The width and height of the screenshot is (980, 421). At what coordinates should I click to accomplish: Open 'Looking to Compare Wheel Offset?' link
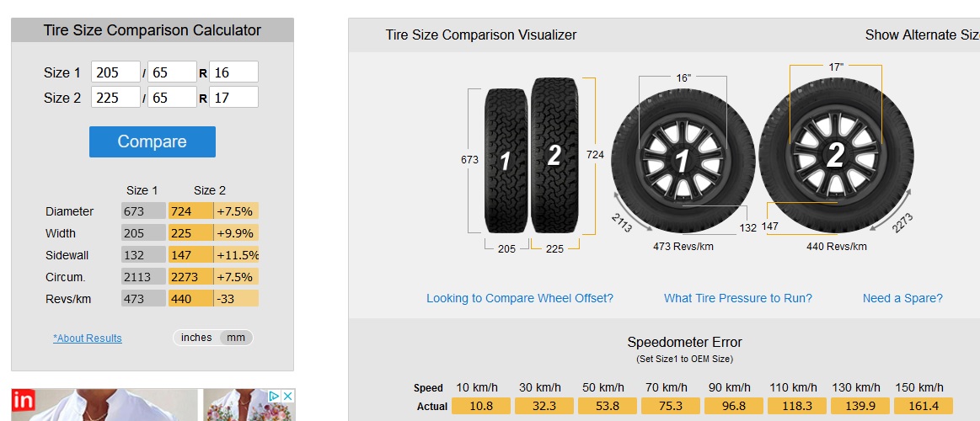(x=520, y=298)
